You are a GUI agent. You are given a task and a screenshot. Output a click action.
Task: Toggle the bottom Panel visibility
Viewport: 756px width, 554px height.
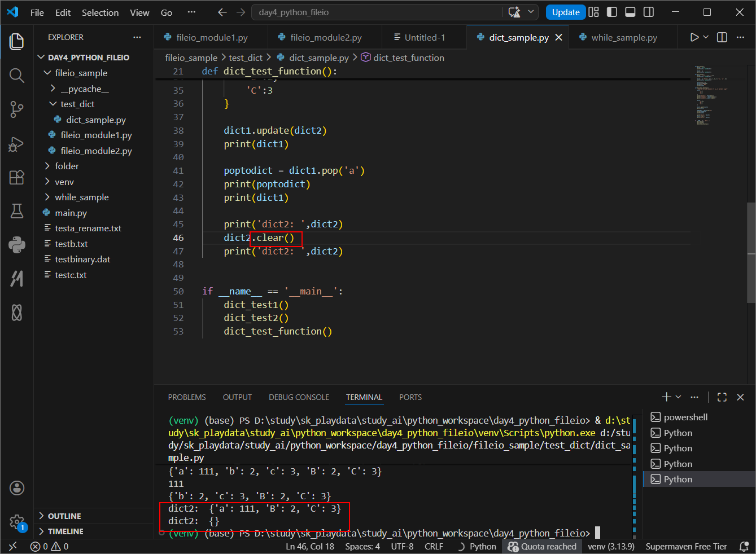pyautogui.click(x=631, y=12)
